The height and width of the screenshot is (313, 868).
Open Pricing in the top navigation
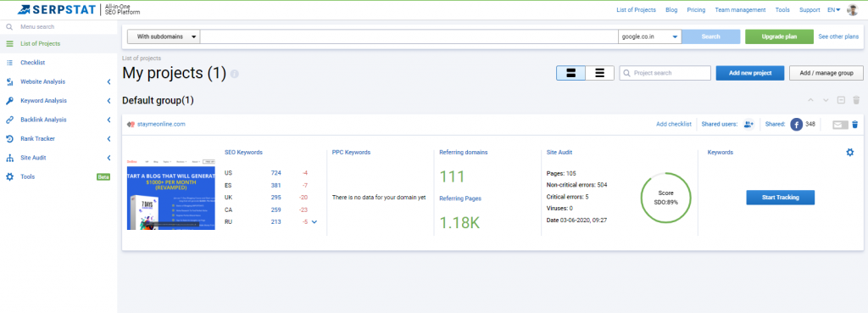tap(696, 10)
